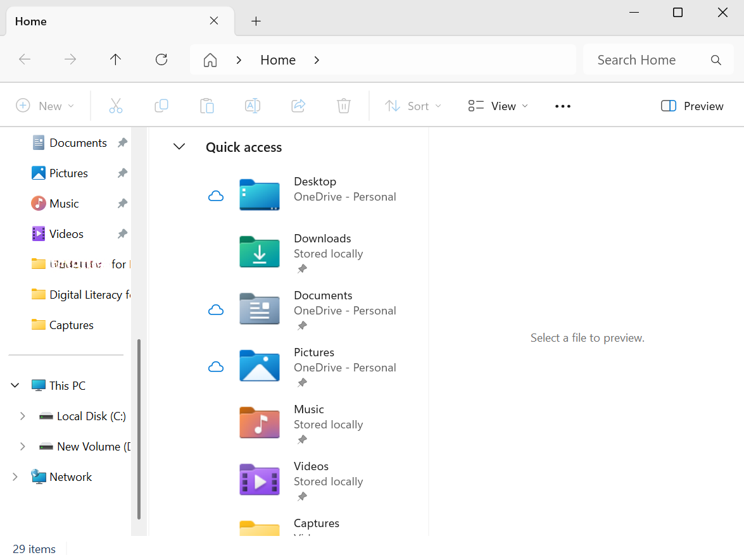The image size is (744, 560).
Task: Expand New Volume drive tree node
Action: pyautogui.click(x=22, y=446)
